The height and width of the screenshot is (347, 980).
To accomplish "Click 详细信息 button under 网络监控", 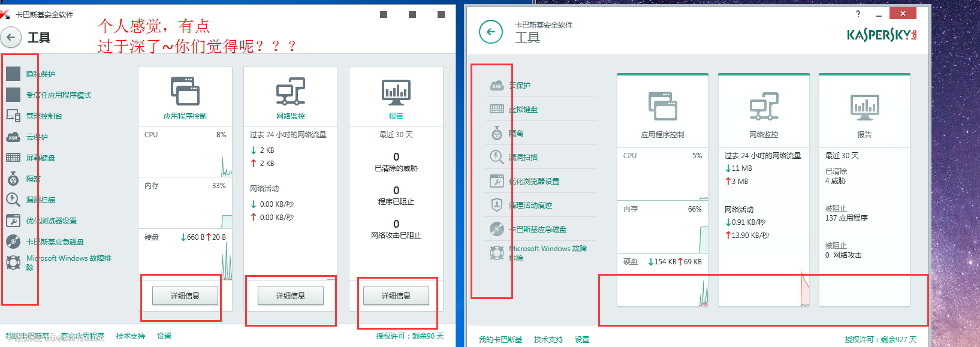I will click(291, 295).
